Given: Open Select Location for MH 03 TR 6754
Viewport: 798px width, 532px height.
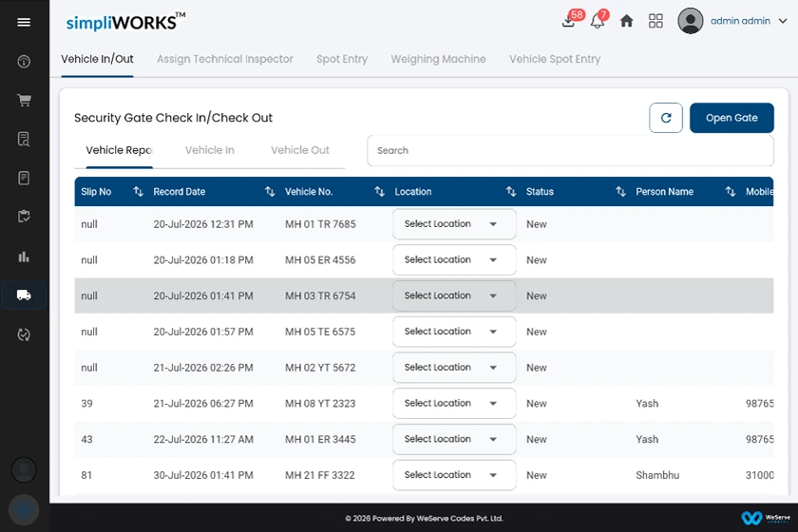Looking at the screenshot, I should [x=454, y=295].
